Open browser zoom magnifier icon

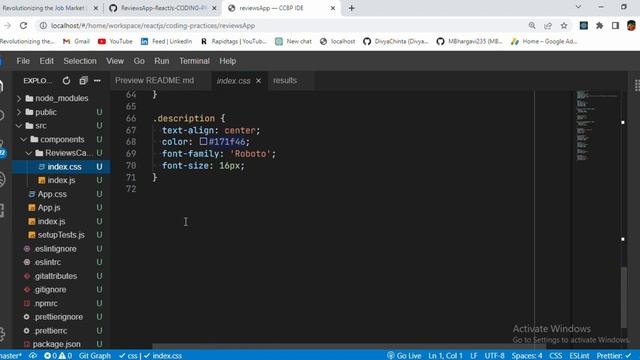[532, 25]
